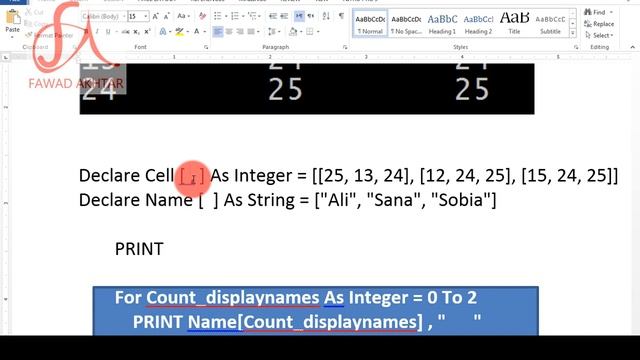This screenshot has height=360, width=640.
Task: Open the Change Case dropdown
Action: 183,16
